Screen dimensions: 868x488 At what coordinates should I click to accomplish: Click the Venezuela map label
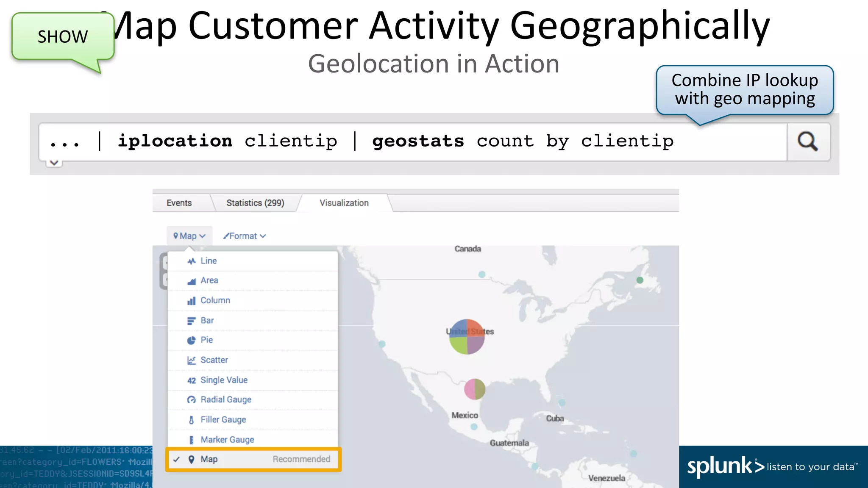pyautogui.click(x=606, y=478)
